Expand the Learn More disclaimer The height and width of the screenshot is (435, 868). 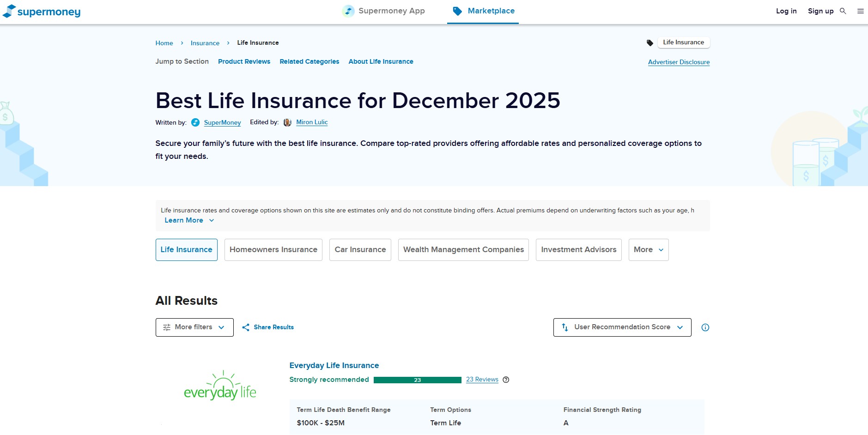[189, 220]
